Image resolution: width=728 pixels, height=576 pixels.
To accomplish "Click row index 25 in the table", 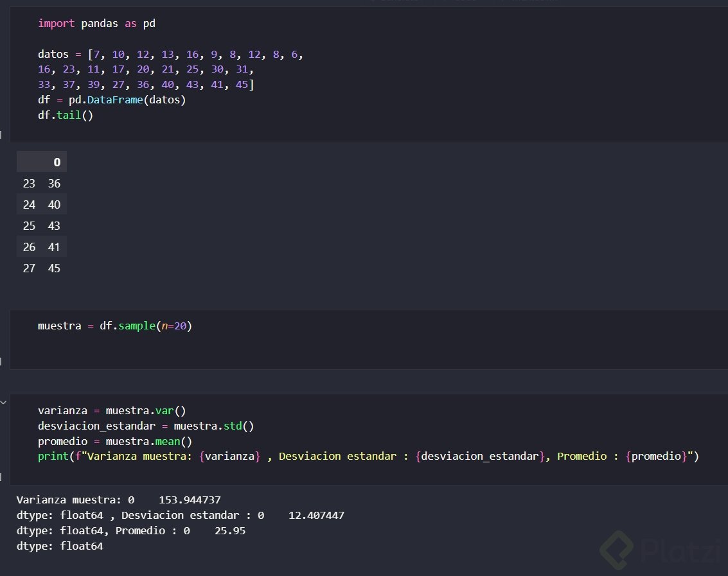I will (30, 225).
